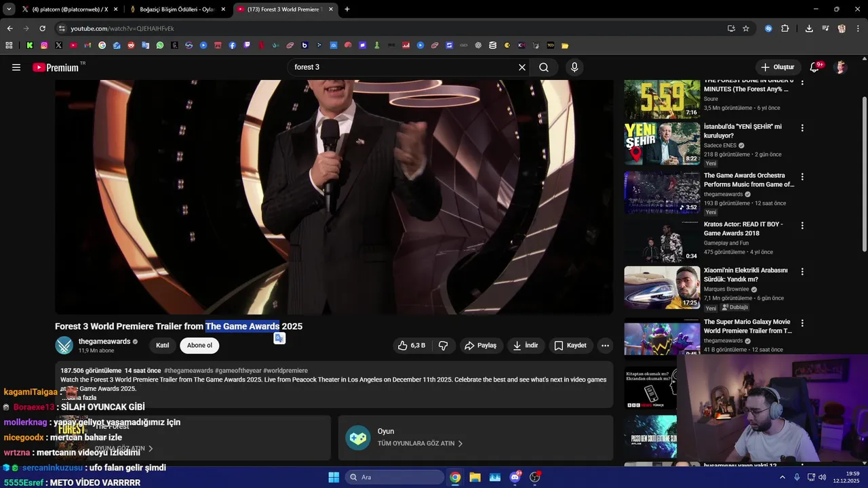Open options for Game Awards Orchestra video

[x=802, y=177]
